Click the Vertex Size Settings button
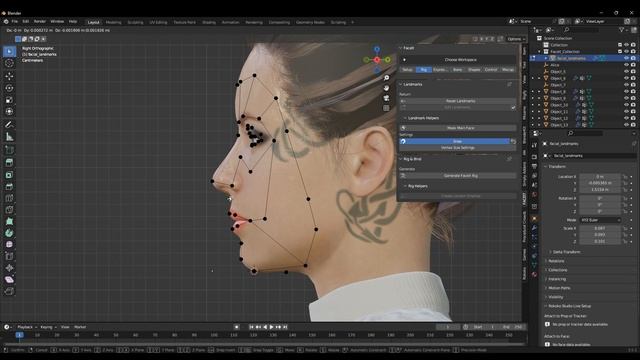The height and width of the screenshot is (360, 640). coord(458,148)
